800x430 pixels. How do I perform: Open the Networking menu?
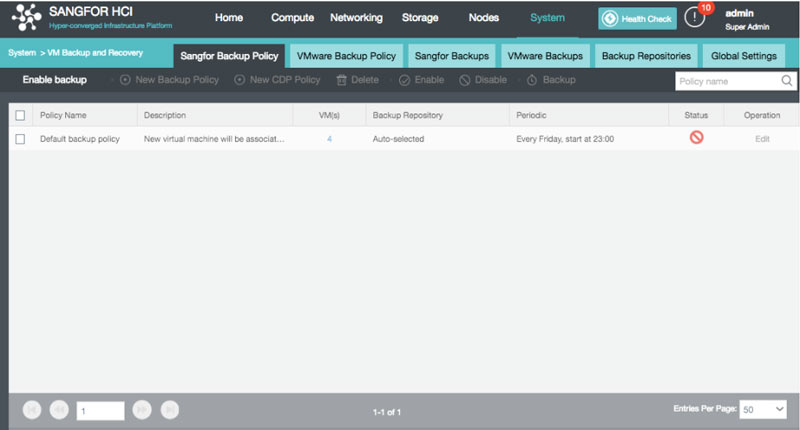tap(356, 18)
